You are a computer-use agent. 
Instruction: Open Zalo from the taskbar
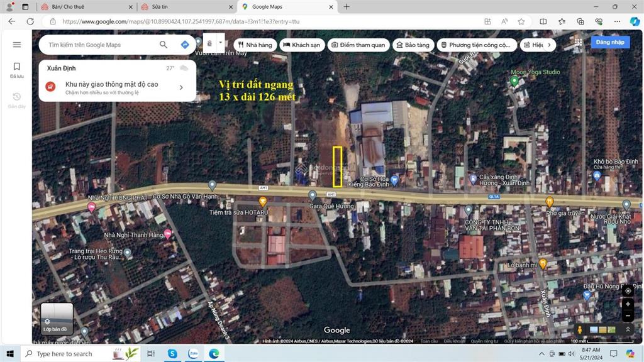pos(193,353)
